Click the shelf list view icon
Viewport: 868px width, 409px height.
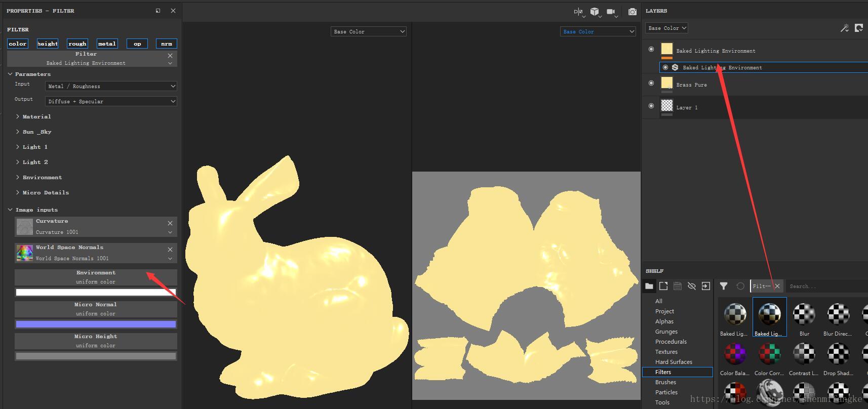[x=678, y=286]
